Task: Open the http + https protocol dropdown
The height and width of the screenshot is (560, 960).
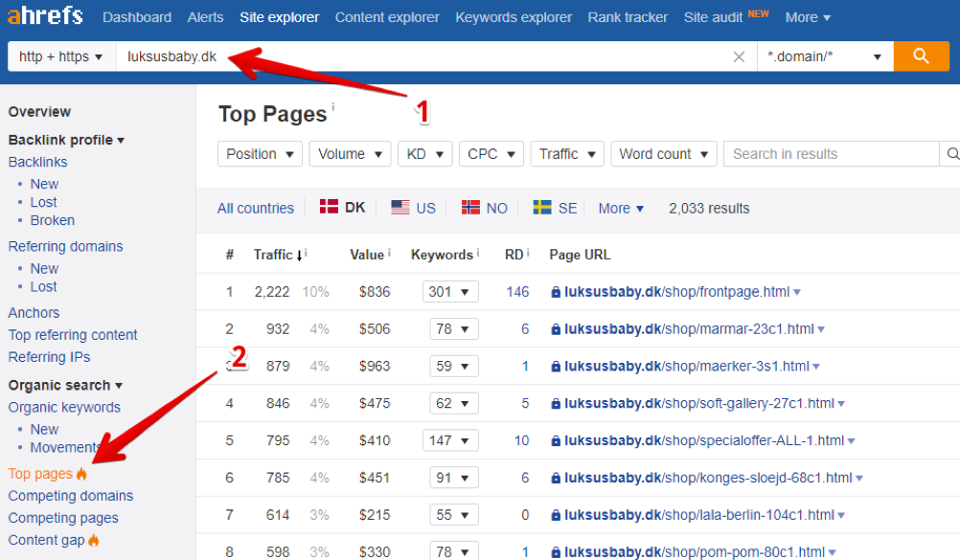Action: click(x=60, y=56)
